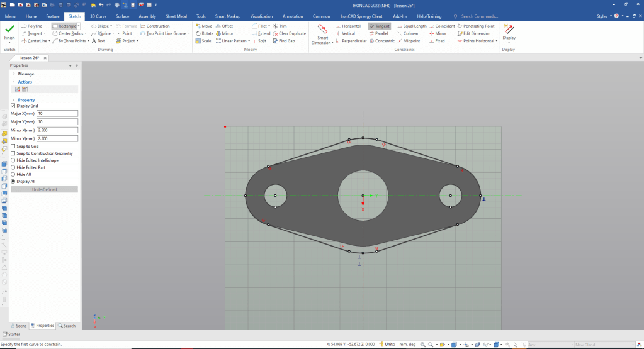Switch to the Sheet Metal ribbon tab

pos(176,16)
